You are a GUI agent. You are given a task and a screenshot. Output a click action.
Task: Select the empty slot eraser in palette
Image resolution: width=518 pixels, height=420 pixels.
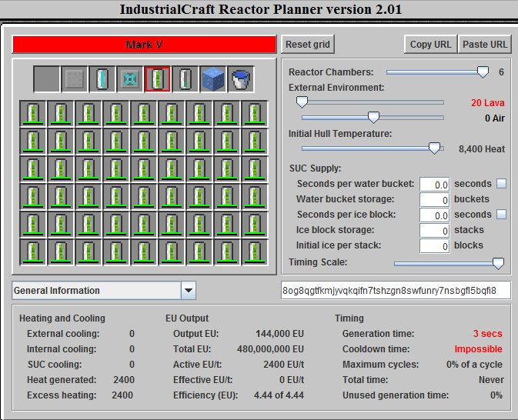pyautogui.click(x=46, y=79)
